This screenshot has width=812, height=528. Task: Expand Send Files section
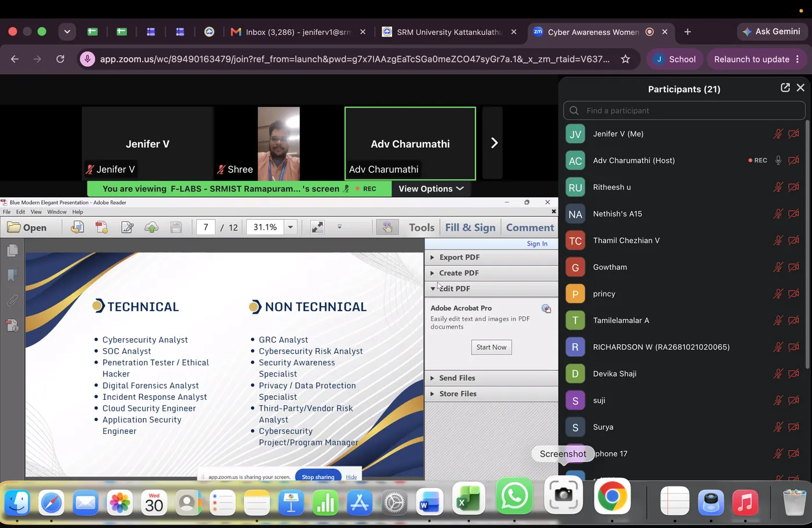(491, 378)
